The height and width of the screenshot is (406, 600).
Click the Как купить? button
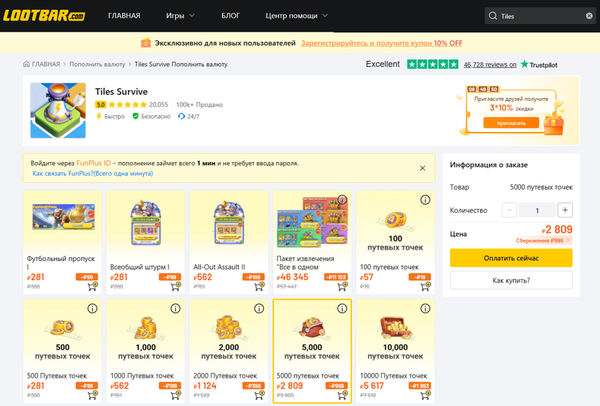pyautogui.click(x=511, y=280)
